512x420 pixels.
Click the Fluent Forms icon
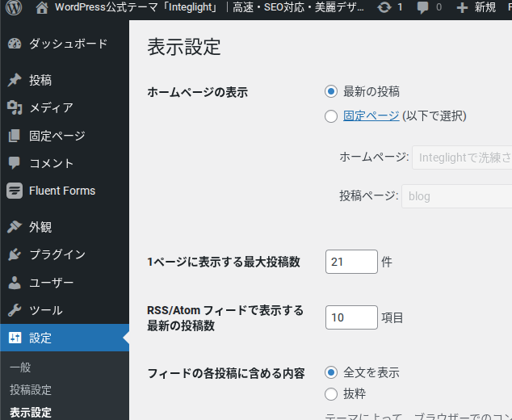point(15,191)
